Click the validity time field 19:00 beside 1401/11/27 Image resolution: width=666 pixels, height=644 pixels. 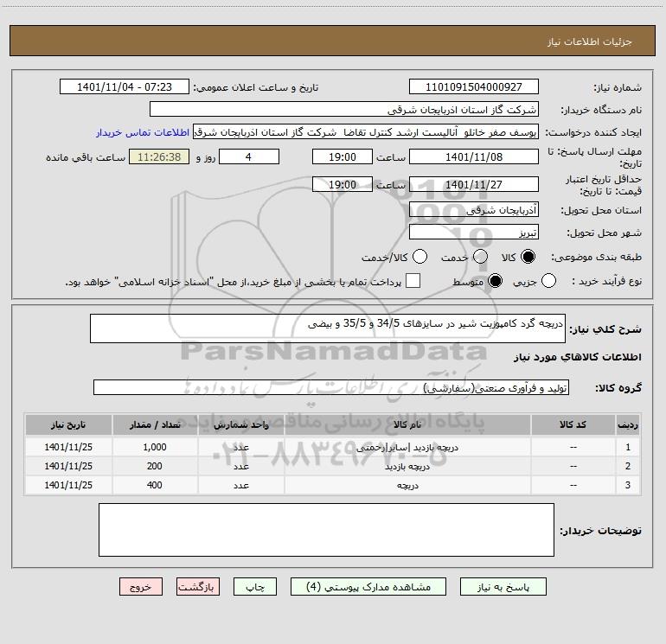coord(343,185)
